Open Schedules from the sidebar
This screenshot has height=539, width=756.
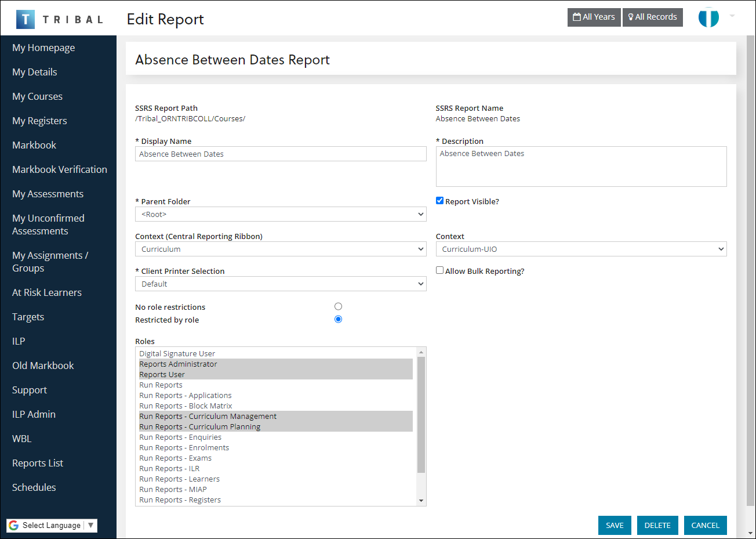[x=34, y=487]
